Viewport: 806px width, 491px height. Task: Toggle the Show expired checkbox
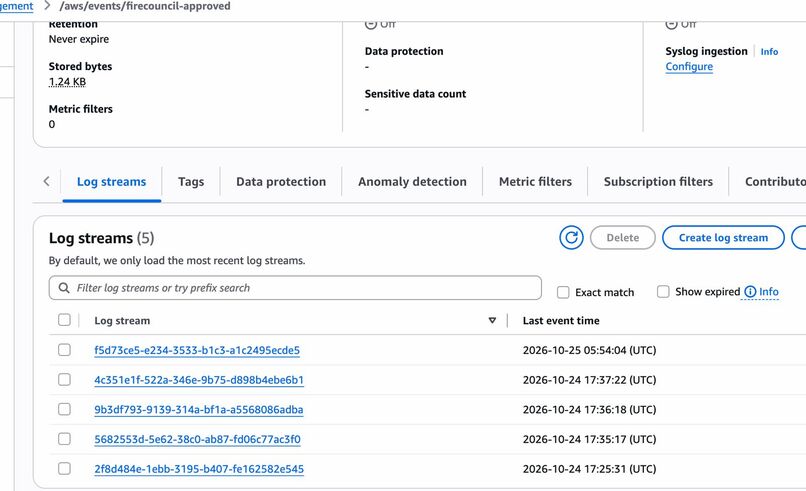(x=663, y=292)
